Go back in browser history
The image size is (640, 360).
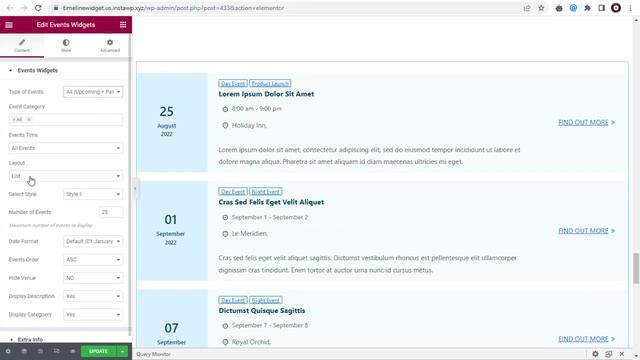coord(10,8)
